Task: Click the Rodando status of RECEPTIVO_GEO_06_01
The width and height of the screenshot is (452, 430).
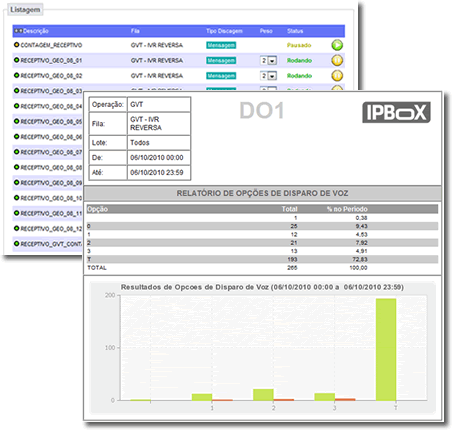Action: tap(299, 60)
